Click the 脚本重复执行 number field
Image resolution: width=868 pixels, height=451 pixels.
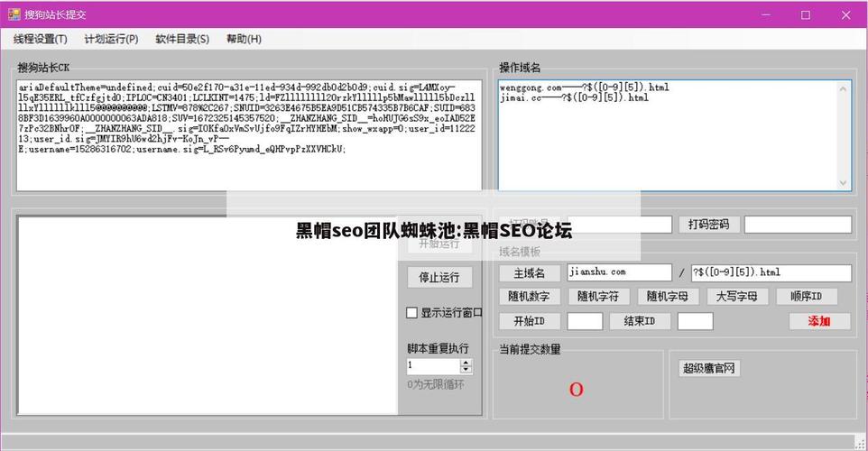pos(433,366)
